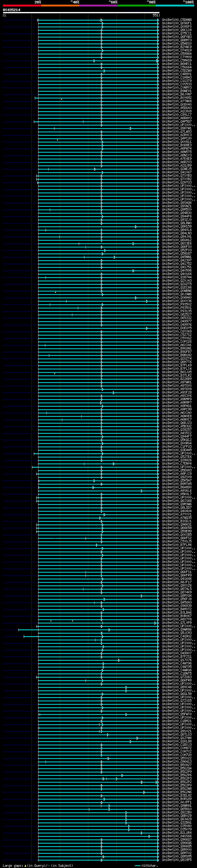This screenshot has height=868, width=197.
Task: Select the label UniRef100_Q4U4U4
Action: 176,511
